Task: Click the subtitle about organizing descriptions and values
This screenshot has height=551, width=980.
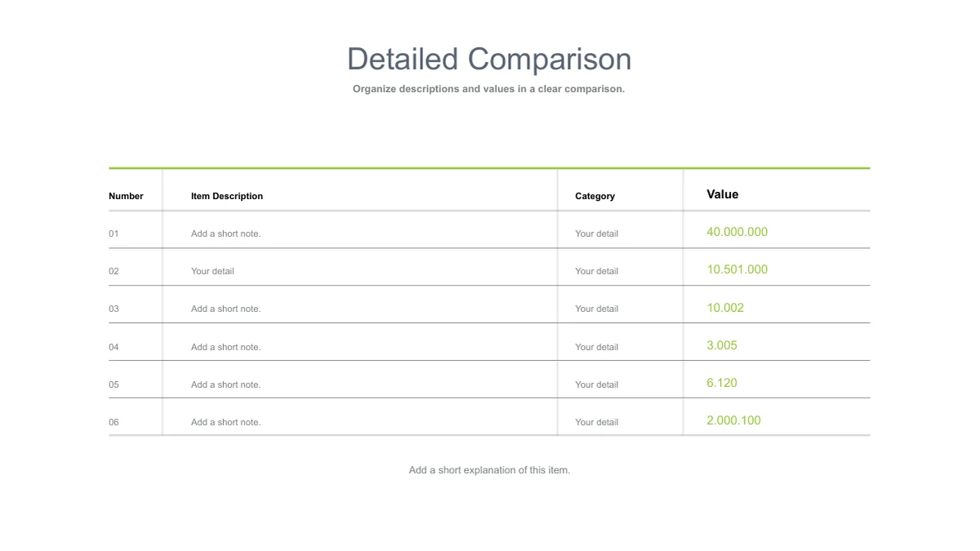Action: tap(488, 89)
